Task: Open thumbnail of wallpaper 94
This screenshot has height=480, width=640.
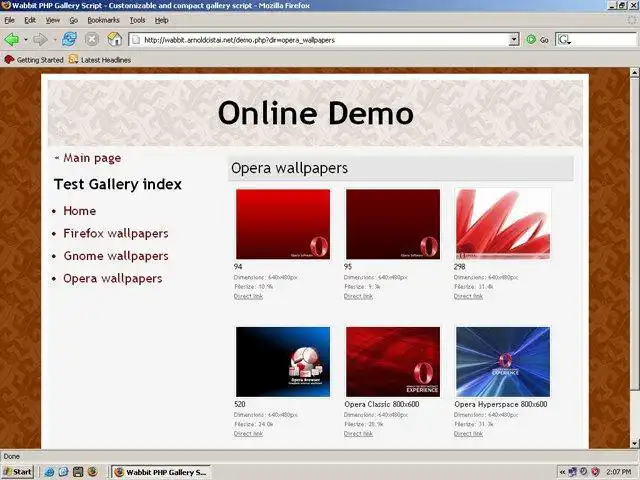Action: [283, 224]
